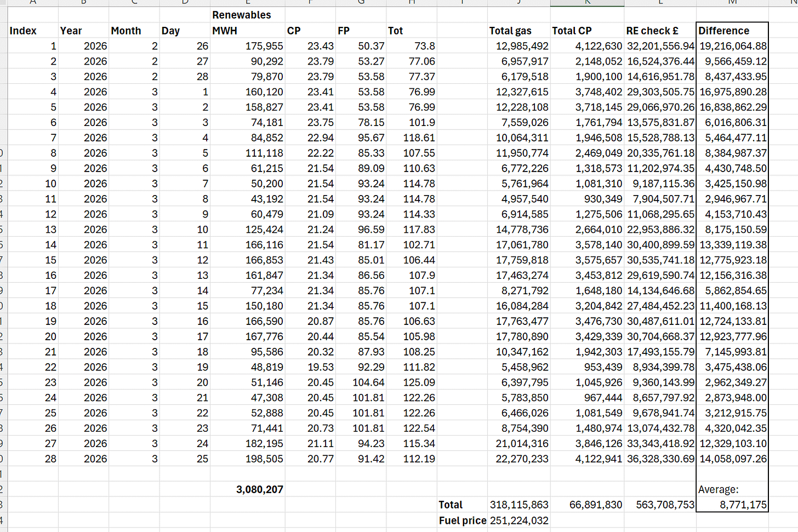Viewport: 798px width, 532px height.
Task: Click Index cell with value 28
Action: 33,459
